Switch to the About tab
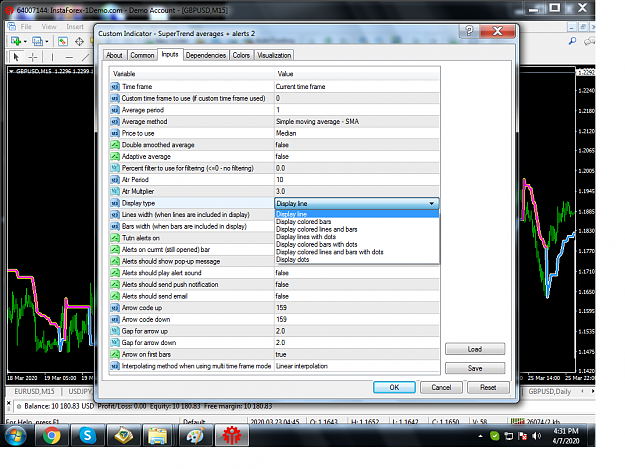The image size is (625, 469). tap(114, 55)
